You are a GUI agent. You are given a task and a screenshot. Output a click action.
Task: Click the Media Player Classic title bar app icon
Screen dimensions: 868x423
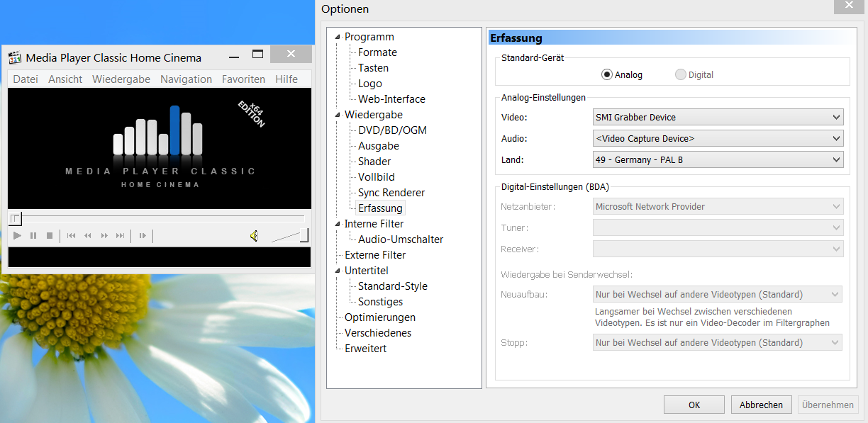pyautogui.click(x=15, y=57)
